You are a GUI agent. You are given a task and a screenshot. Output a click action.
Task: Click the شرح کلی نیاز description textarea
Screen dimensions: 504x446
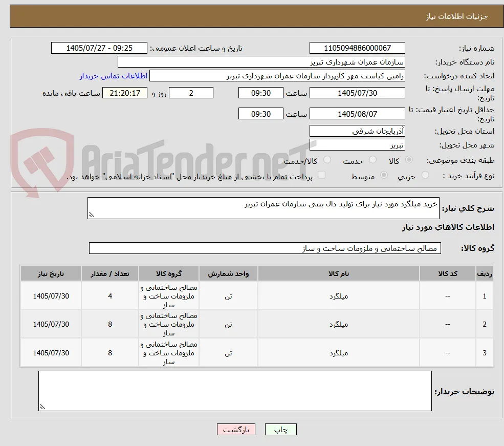263,208
